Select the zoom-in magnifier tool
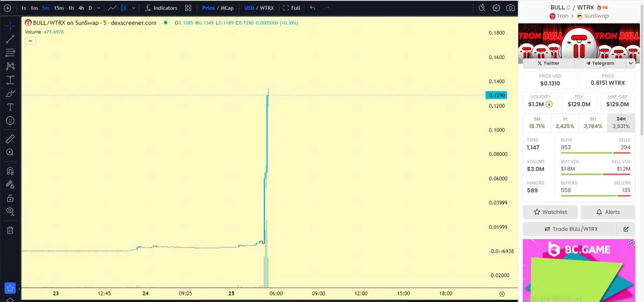644x302 pixels. [10, 153]
